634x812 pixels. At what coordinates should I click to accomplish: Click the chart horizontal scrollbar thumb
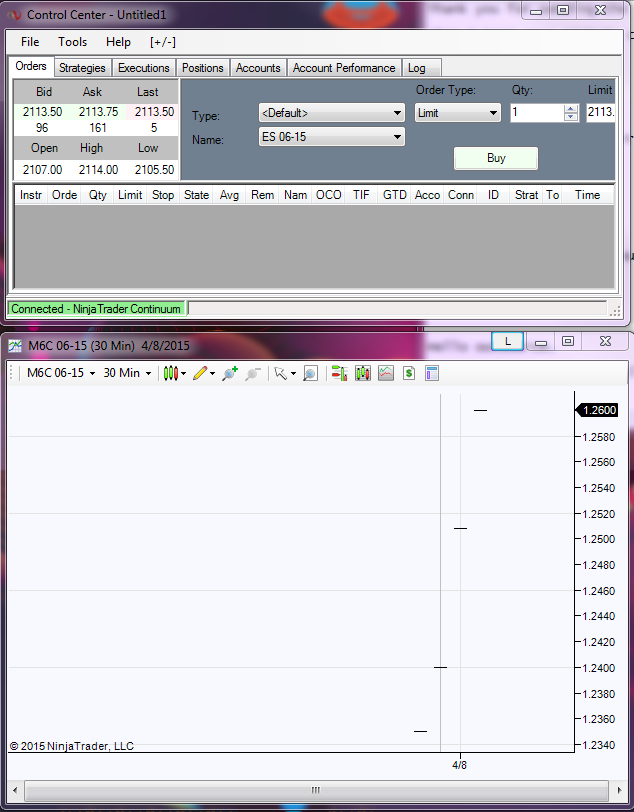[x=316, y=790]
